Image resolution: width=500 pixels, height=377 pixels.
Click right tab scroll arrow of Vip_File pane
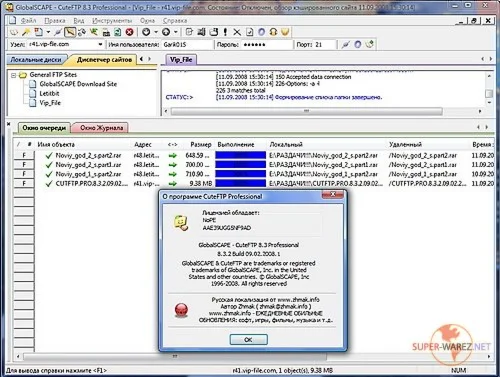491,59
